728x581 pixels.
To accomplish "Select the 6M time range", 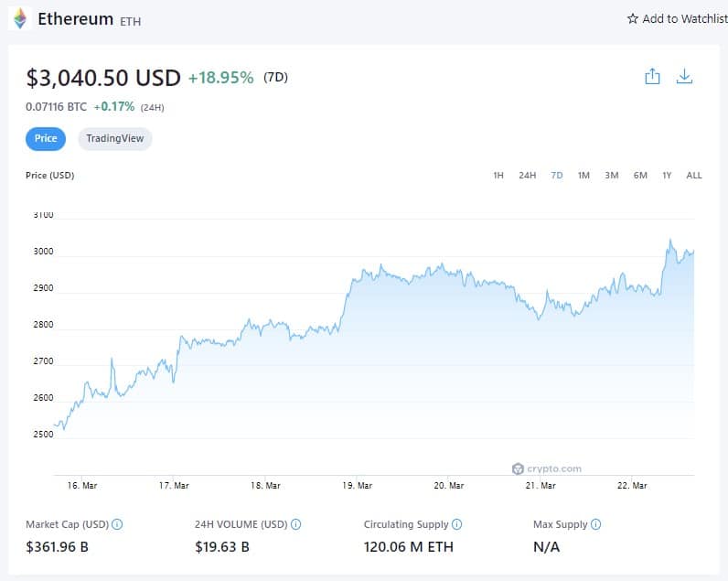I will point(640,175).
